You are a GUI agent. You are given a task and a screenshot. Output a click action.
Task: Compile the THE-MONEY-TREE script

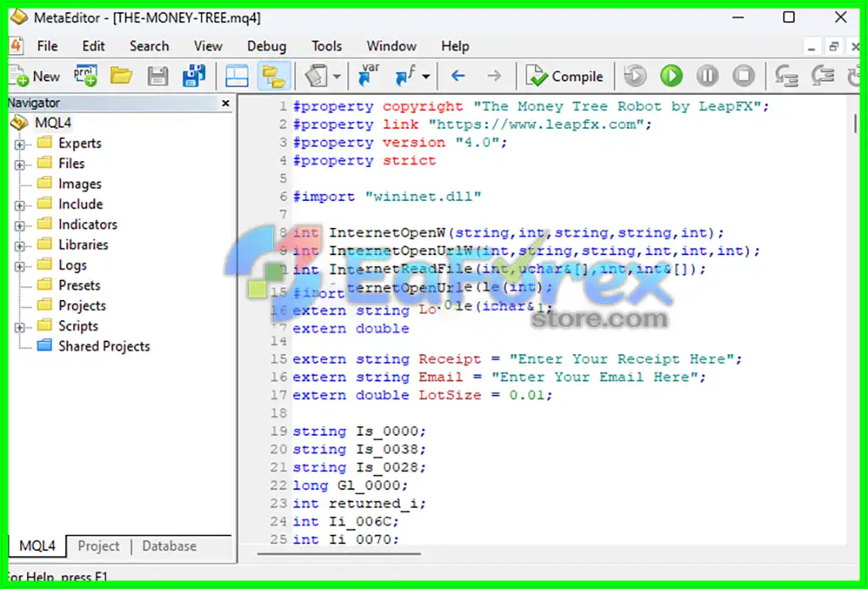(565, 76)
